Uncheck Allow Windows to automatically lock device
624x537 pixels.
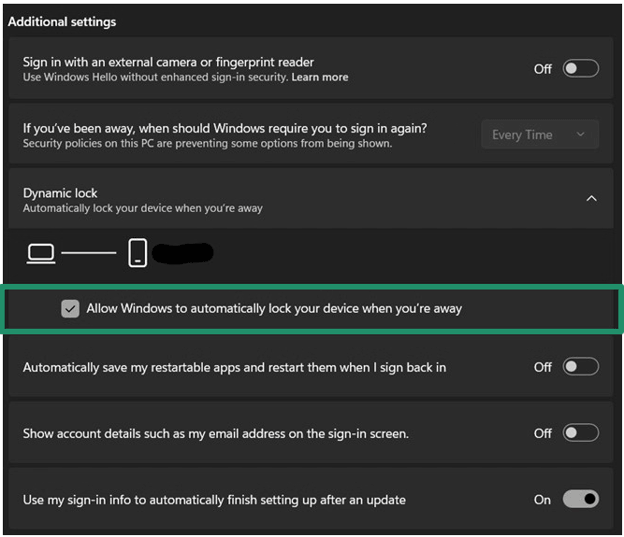coord(70,309)
